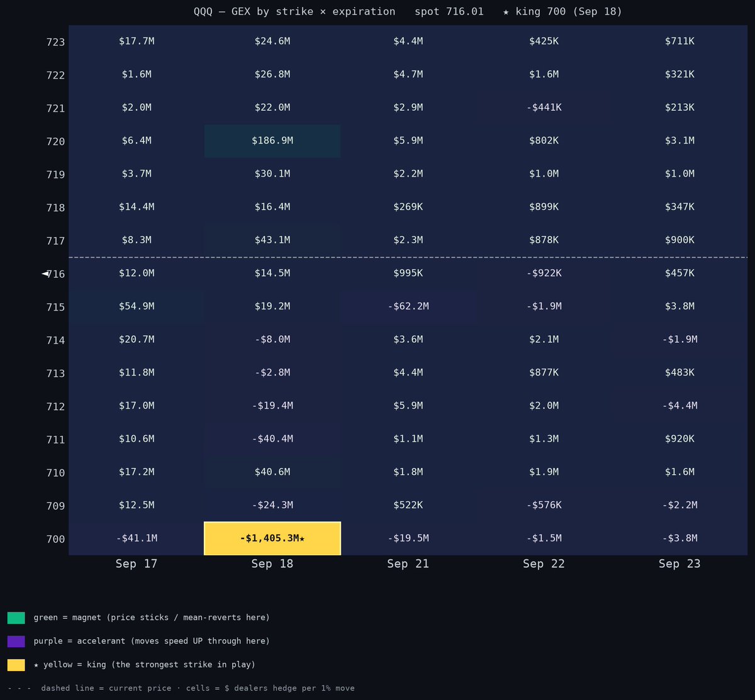Viewport: 755px width, 700px height.
Task: Click the -$40.4M cell at strike 711
Action: (x=272, y=439)
